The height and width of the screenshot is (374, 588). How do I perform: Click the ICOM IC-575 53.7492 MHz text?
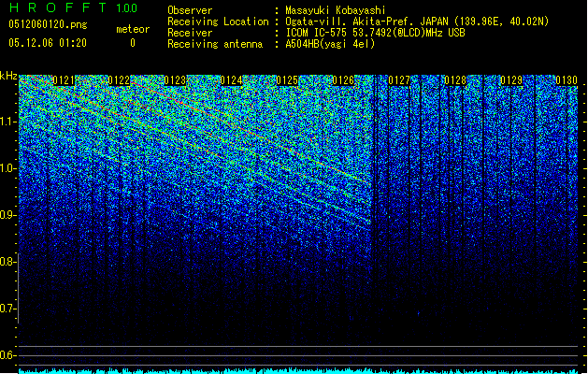(375, 33)
